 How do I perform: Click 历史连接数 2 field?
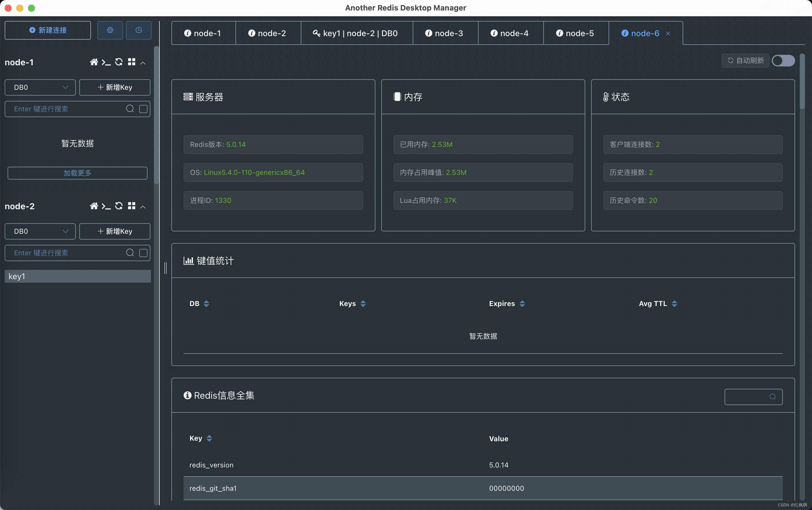click(x=693, y=173)
